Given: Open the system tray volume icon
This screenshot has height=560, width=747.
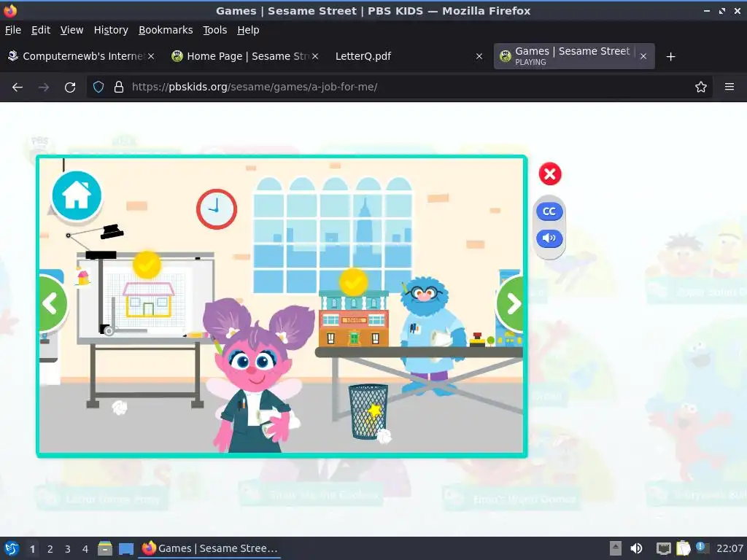Looking at the screenshot, I should (x=636, y=548).
